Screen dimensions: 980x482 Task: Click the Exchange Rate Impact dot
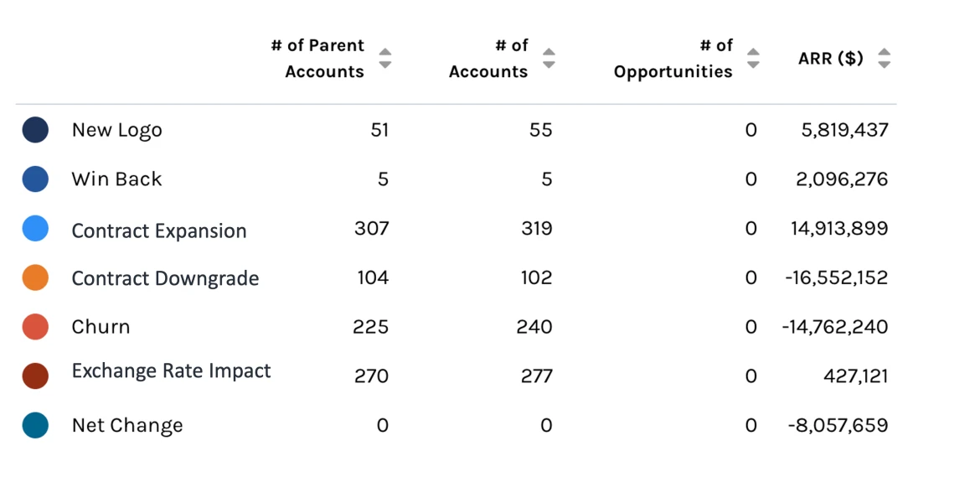click(x=35, y=376)
